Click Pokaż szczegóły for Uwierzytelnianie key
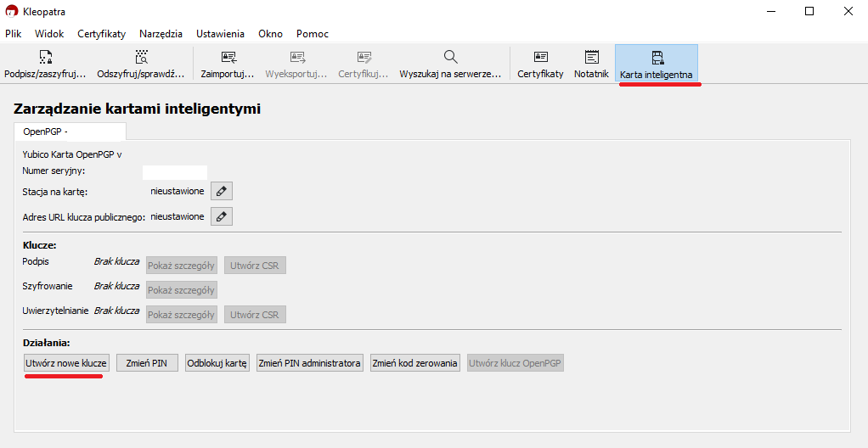The height and width of the screenshot is (448, 868). point(181,315)
